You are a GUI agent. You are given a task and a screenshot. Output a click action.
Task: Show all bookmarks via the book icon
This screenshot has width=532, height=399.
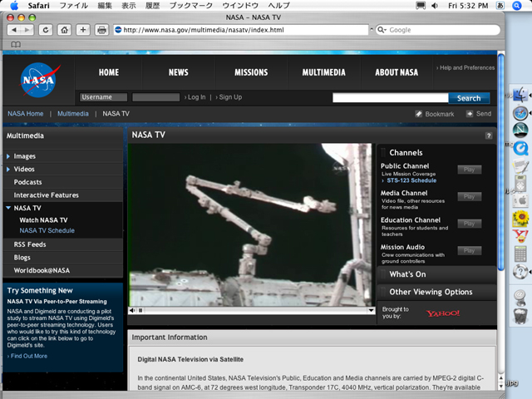(x=16, y=44)
